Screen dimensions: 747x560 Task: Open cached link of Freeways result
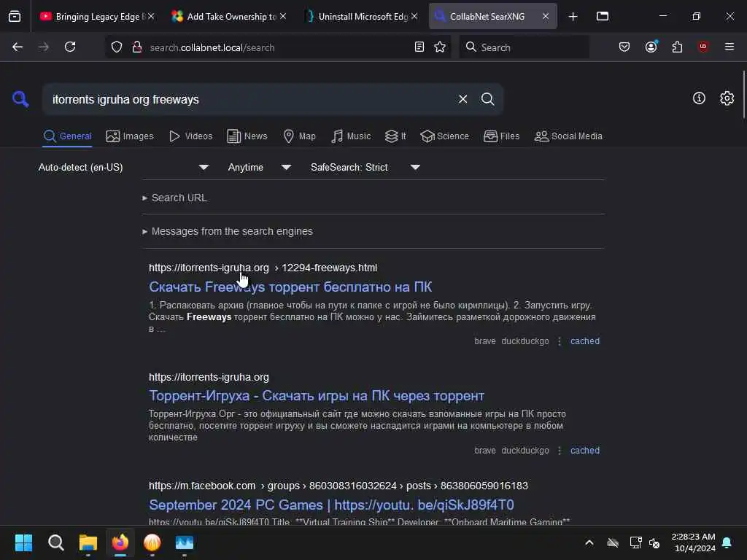point(585,341)
